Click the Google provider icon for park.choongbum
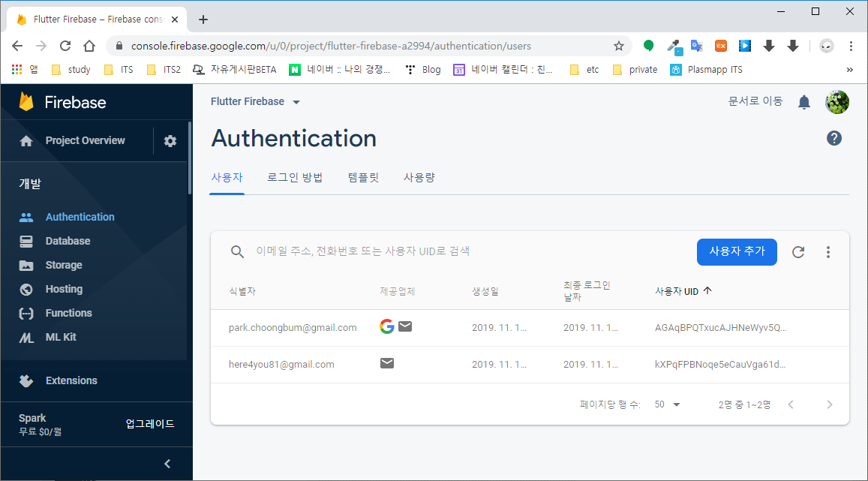This screenshot has width=868, height=481. 387,326
